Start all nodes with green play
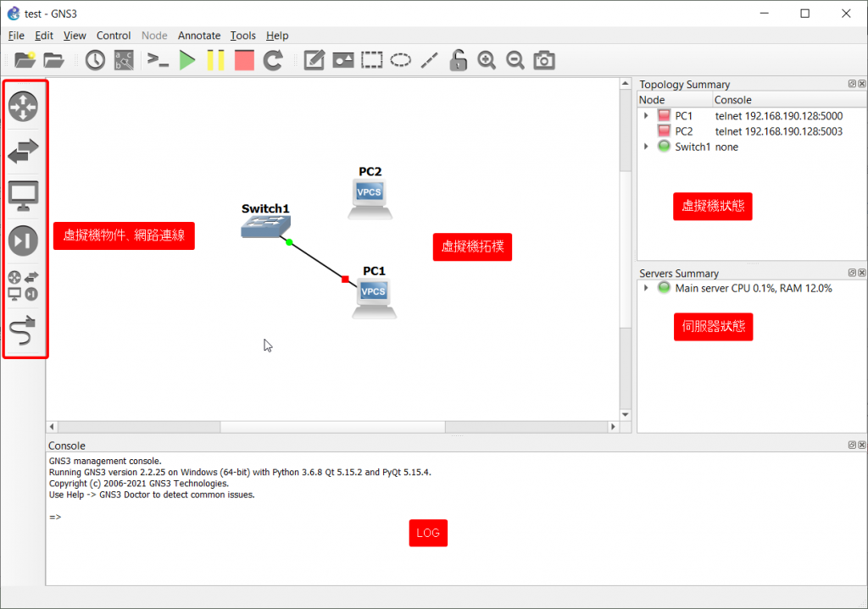Viewport: 868px width, 609px height. pyautogui.click(x=187, y=60)
